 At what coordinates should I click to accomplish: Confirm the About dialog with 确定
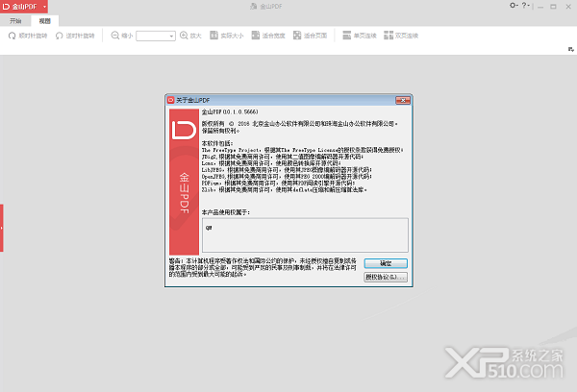point(386,263)
